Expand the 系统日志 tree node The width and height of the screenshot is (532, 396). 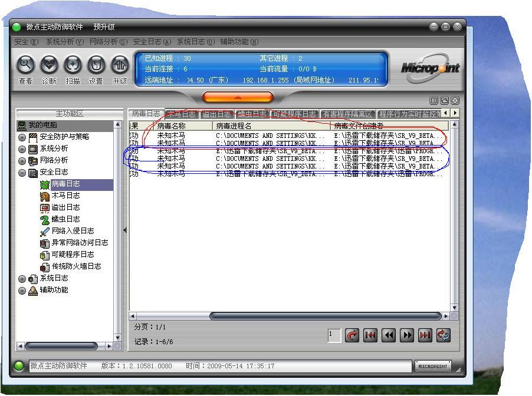click(22, 279)
